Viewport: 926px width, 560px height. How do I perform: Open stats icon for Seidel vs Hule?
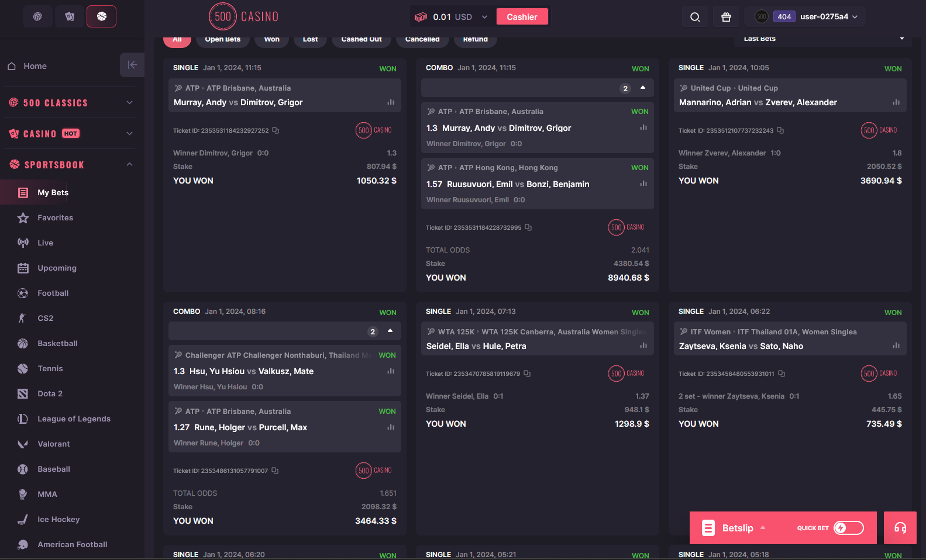click(x=643, y=345)
